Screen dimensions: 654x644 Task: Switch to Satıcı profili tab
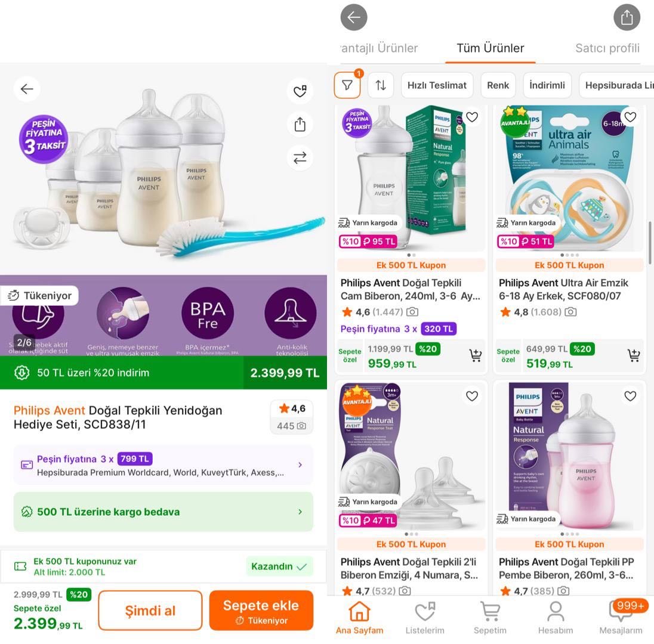(x=607, y=48)
